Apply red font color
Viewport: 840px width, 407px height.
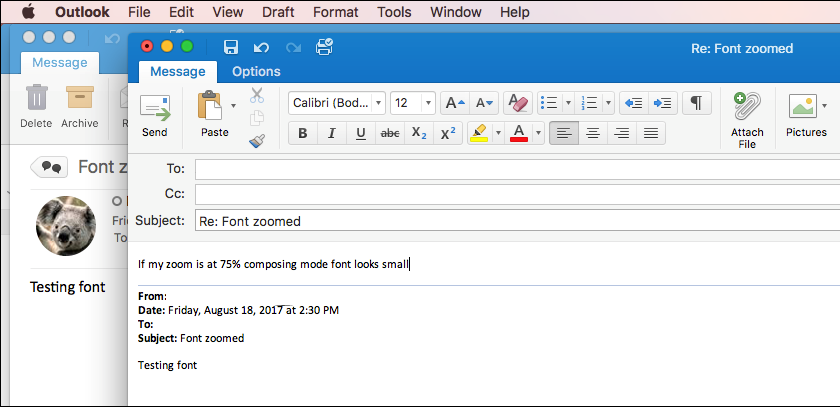coord(519,133)
